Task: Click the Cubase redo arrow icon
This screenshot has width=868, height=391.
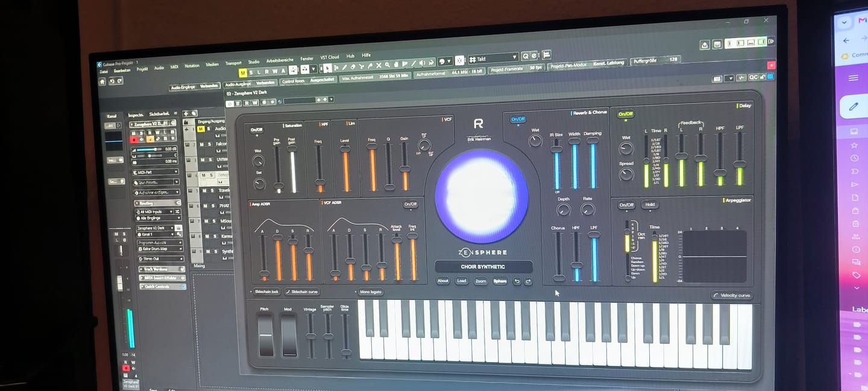Action: 120,81
